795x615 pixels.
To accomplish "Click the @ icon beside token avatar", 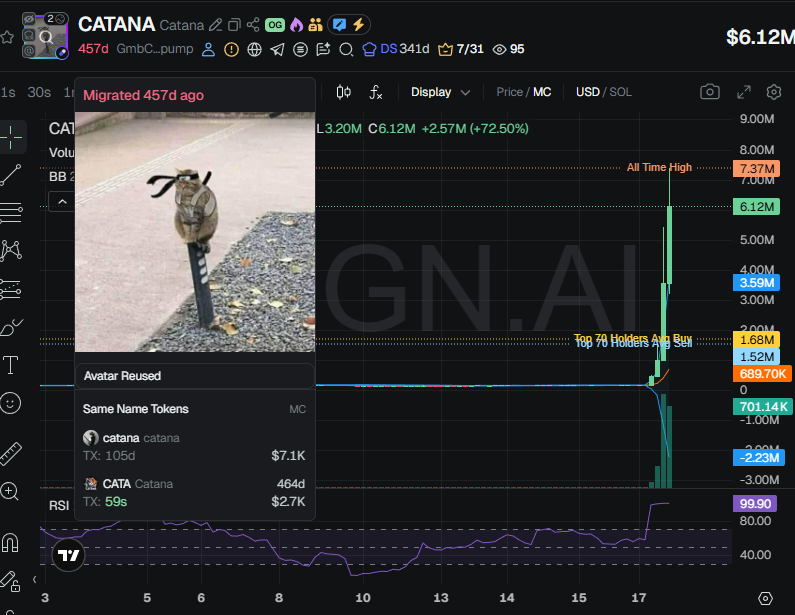I will (29, 51).
